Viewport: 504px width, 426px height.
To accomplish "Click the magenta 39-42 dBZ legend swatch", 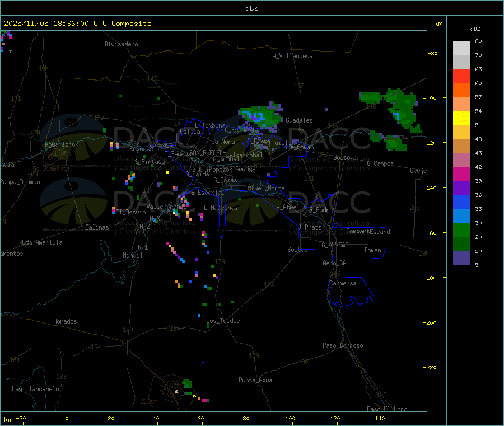I will (x=461, y=174).
